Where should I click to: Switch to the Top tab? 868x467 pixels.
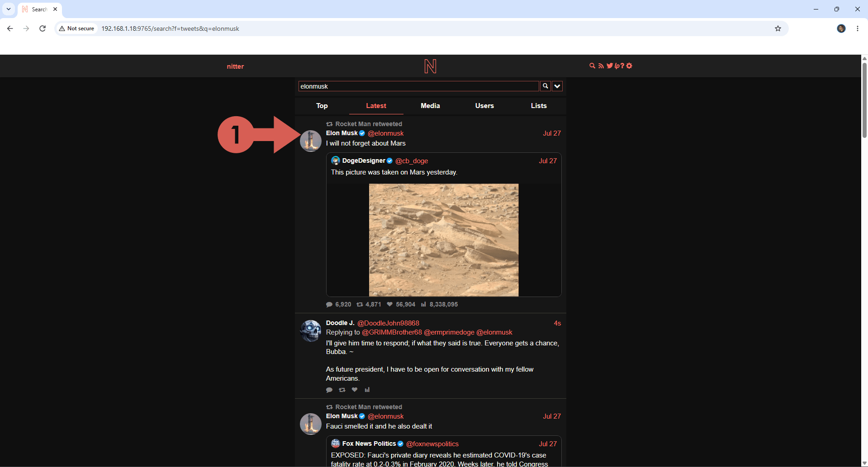322,106
